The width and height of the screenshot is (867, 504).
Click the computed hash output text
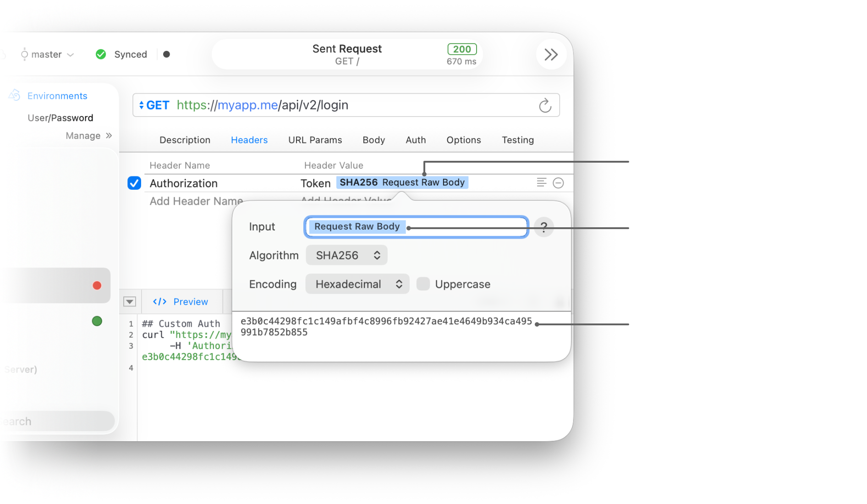(x=386, y=327)
